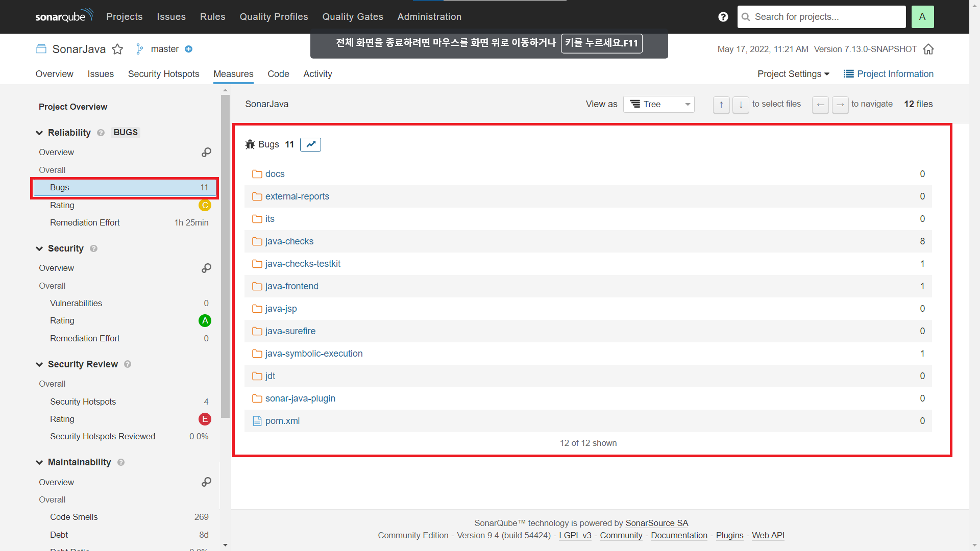Click the Reliability rating C badge
The width and height of the screenshot is (980, 551).
205,205
